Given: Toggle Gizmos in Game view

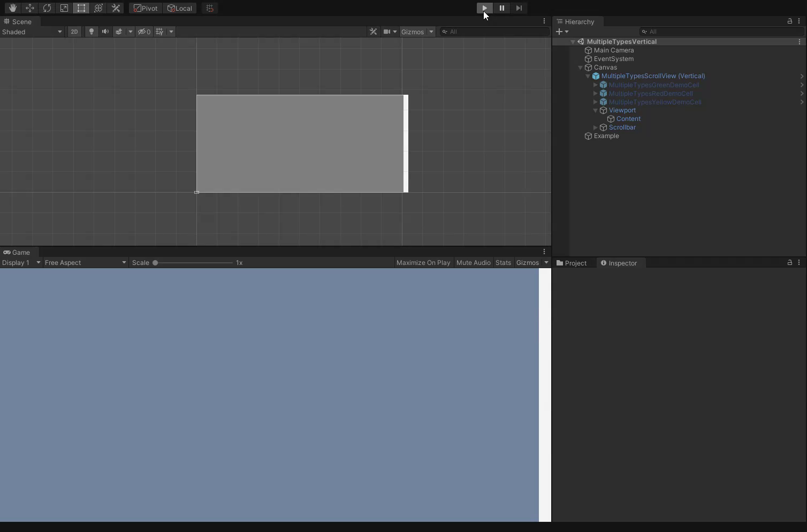Looking at the screenshot, I should [528, 263].
